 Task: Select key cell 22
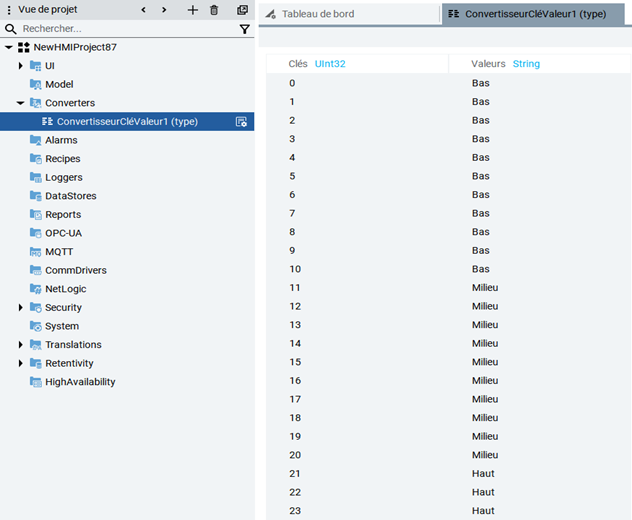(x=295, y=492)
